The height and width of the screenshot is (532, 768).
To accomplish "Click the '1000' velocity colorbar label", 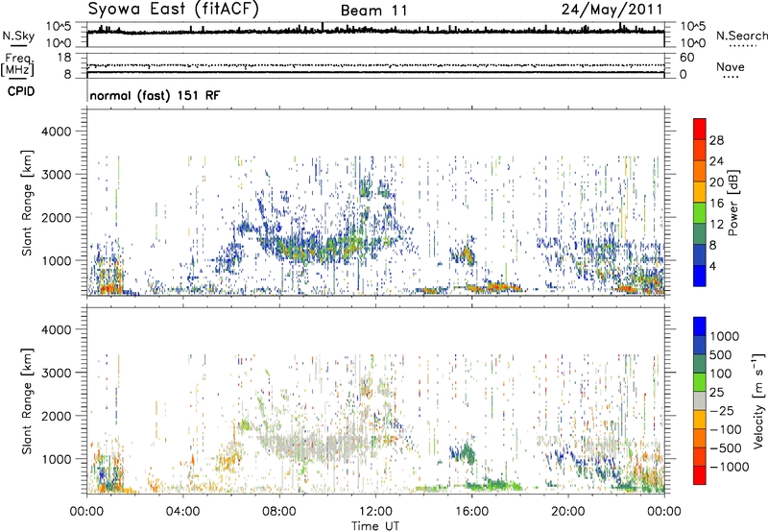I will click(x=724, y=336).
